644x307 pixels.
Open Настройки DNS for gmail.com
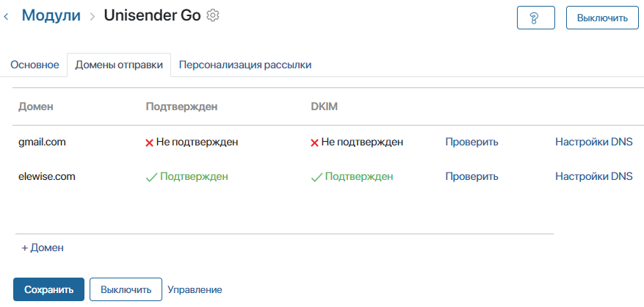[594, 142]
